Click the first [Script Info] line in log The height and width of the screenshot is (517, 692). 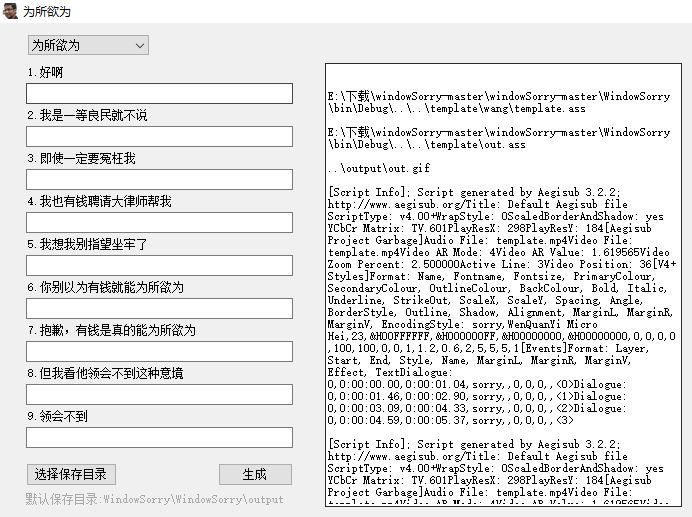coord(474,192)
